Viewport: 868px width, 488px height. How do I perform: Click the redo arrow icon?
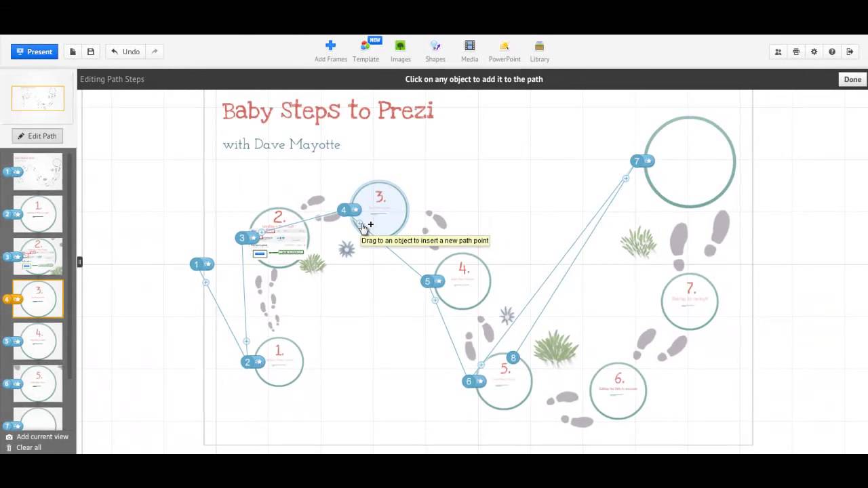coord(155,52)
